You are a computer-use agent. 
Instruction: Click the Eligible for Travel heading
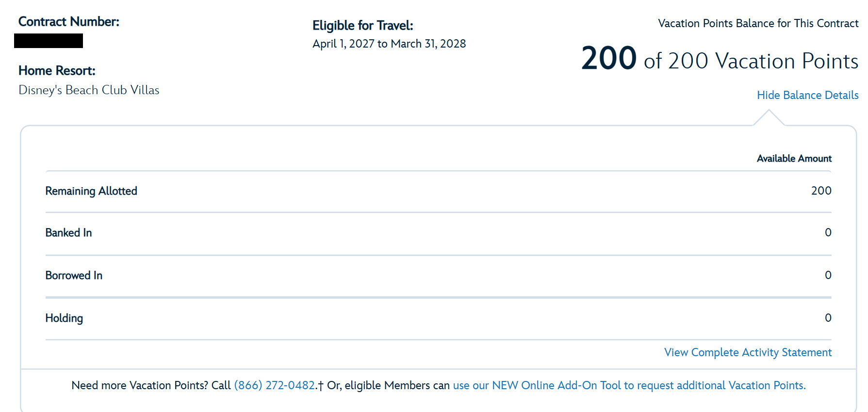362,25
